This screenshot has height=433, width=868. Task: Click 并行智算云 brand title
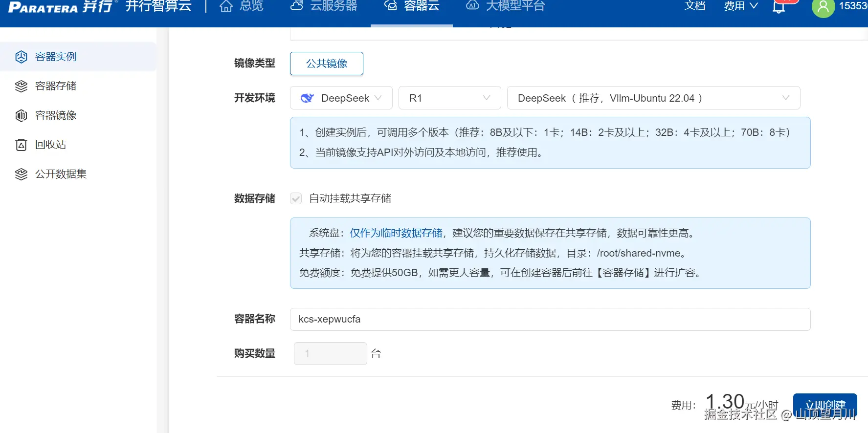click(158, 6)
